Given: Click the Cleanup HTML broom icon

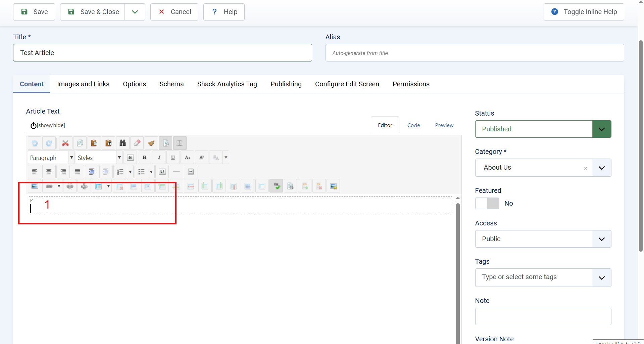Looking at the screenshot, I should tap(151, 143).
